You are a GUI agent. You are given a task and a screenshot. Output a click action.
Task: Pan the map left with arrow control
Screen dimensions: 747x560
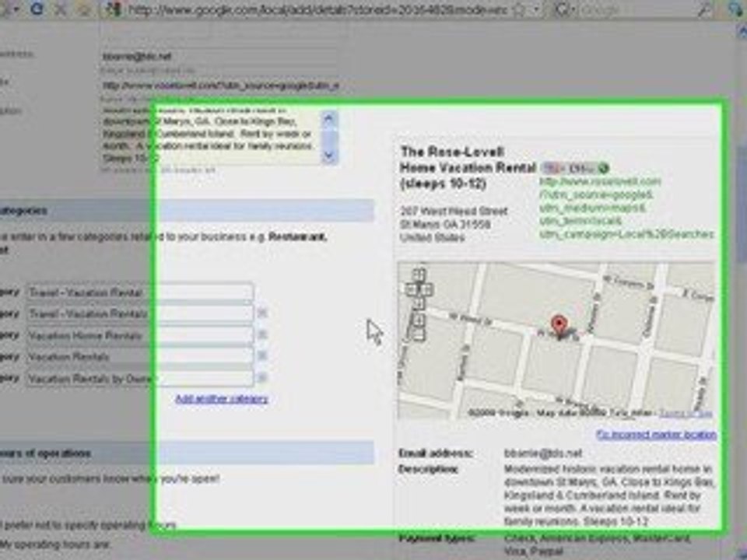tap(410, 289)
